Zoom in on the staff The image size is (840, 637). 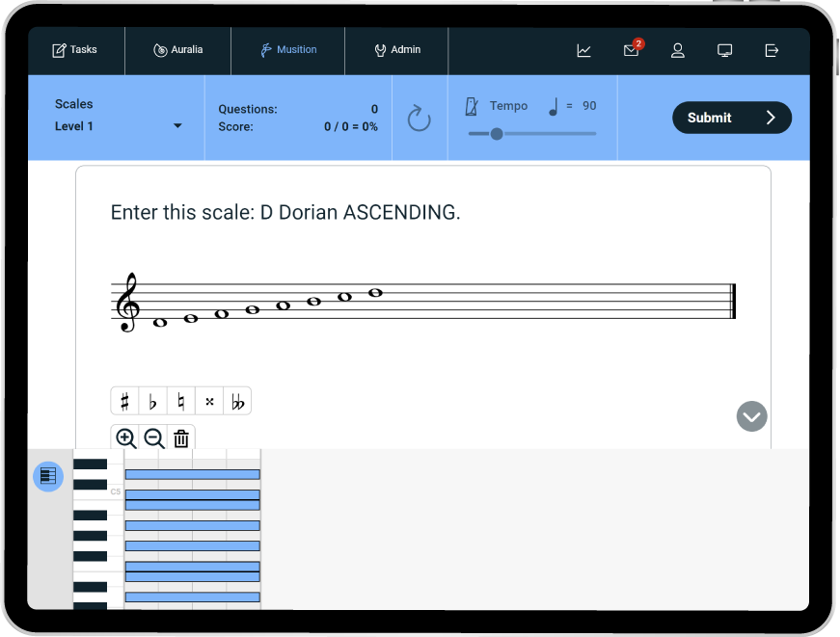[125, 438]
